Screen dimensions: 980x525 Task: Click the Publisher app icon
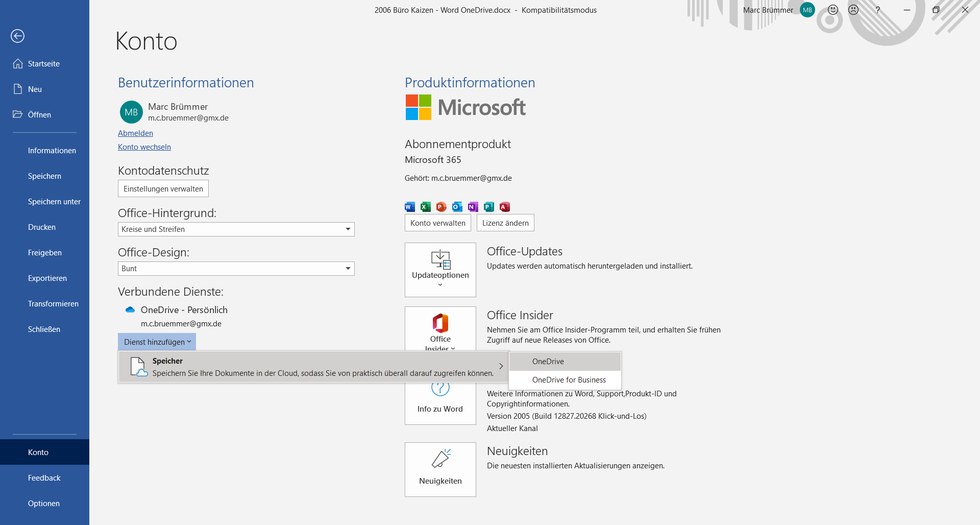pyautogui.click(x=489, y=207)
